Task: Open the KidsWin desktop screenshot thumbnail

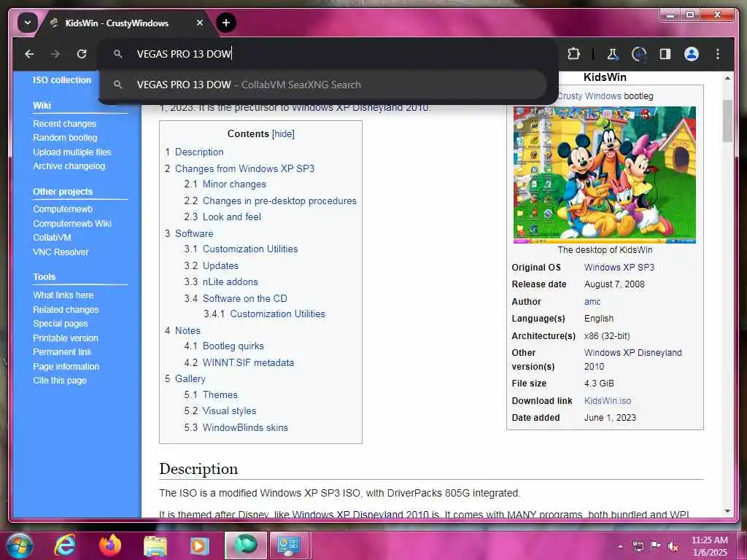Action: pos(605,175)
